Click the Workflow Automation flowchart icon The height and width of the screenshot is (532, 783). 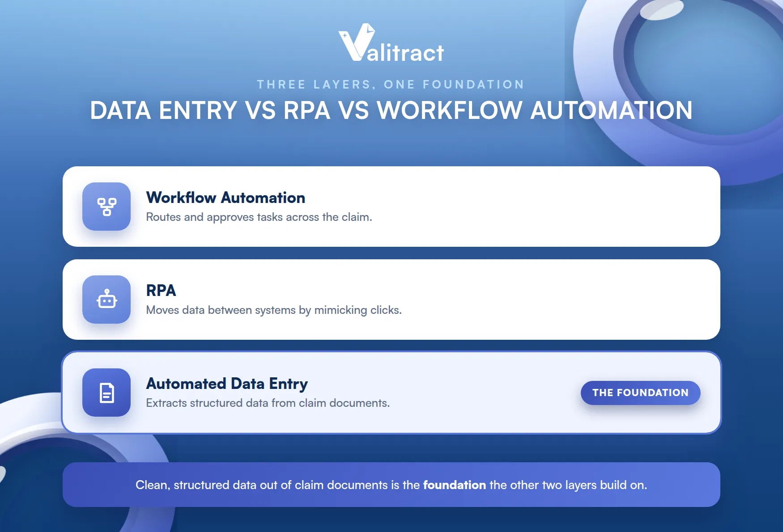pos(106,207)
